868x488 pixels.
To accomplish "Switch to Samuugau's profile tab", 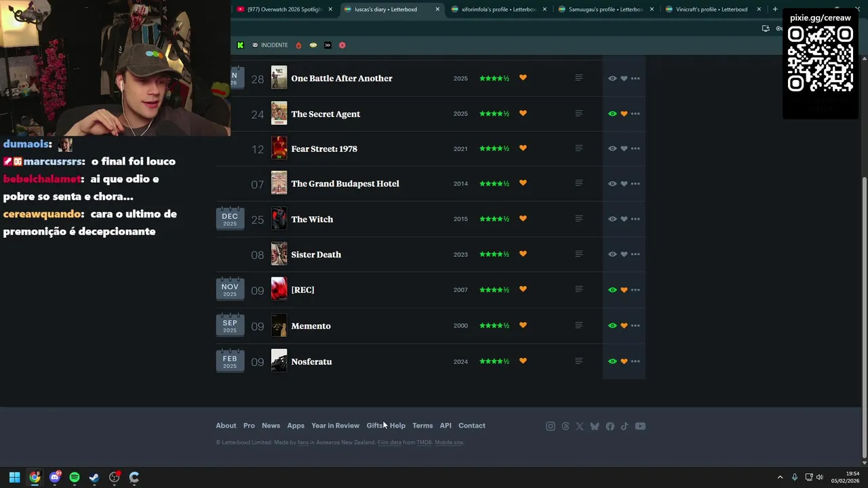I will coord(606,9).
